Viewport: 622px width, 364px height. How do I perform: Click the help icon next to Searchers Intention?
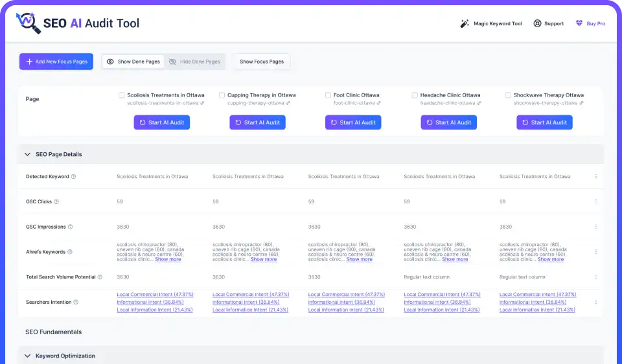(x=76, y=302)
